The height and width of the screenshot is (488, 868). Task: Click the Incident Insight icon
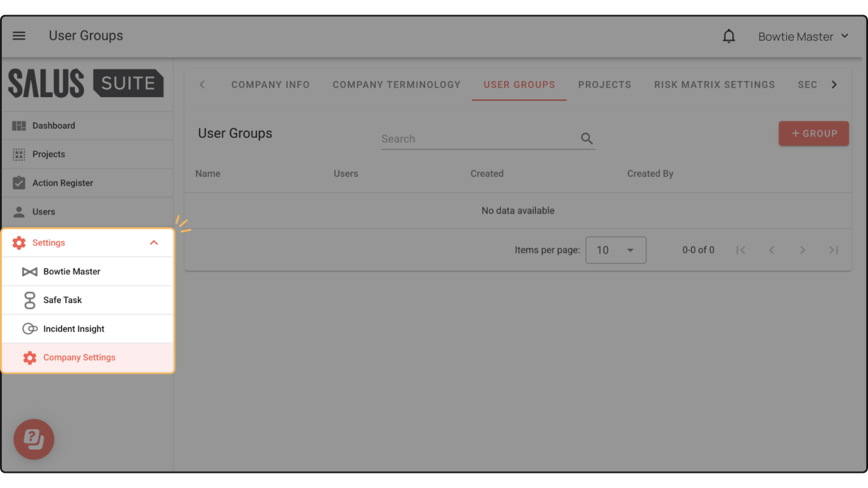click(30, 328)
